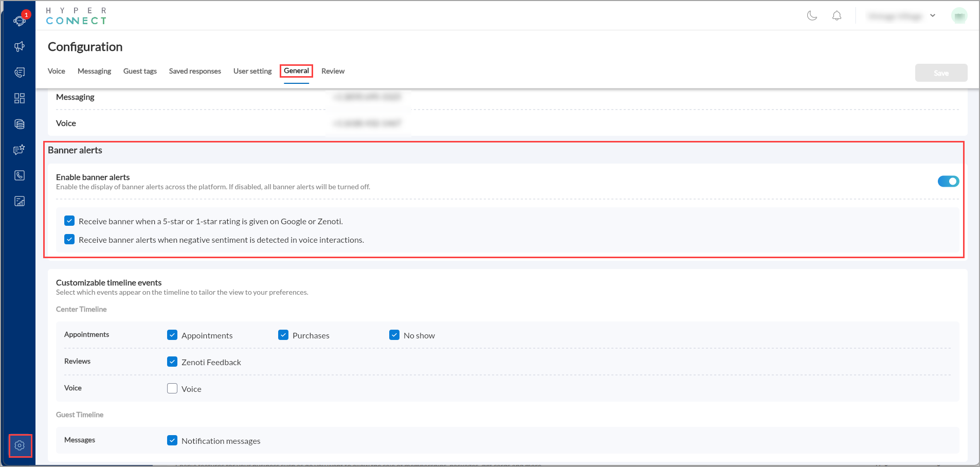Open the campaigns megaphone icon
The width and height of the screenshot is (980, 467).
pyautogui.click(x=20, y=47)
